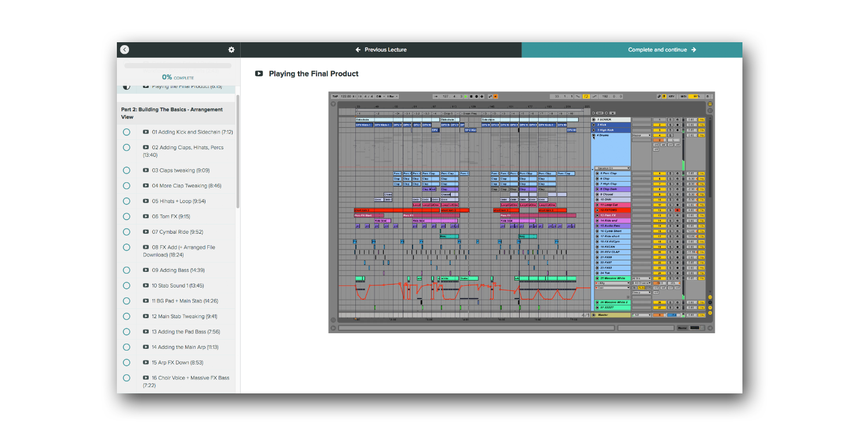Image resolution: width=868 pixels, height=431 pixels.
Task: Click the green play button in the Ableton transport
Action: coord(466,96)
